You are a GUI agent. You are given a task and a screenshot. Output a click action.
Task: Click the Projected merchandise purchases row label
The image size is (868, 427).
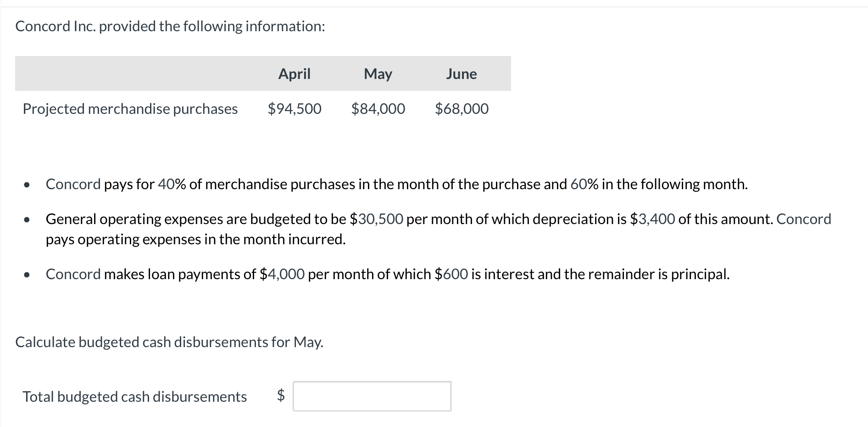(130, 109)
